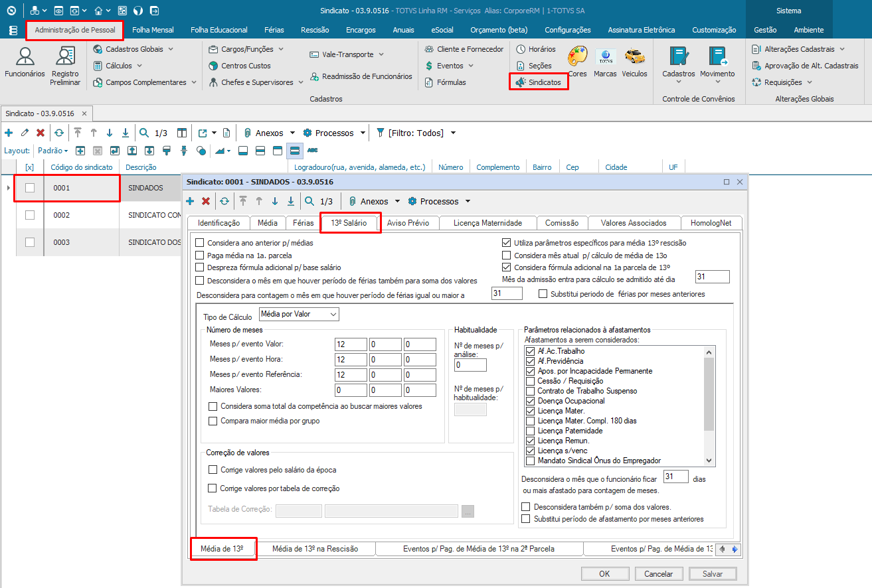Switch to Licença Maternidade tab
The width and height of the screenshot is (872, 588).
[487, 223]
